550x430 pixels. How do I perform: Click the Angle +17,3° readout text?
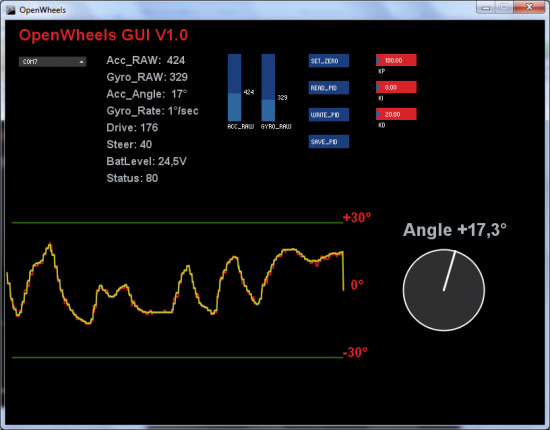pos(455,230)
